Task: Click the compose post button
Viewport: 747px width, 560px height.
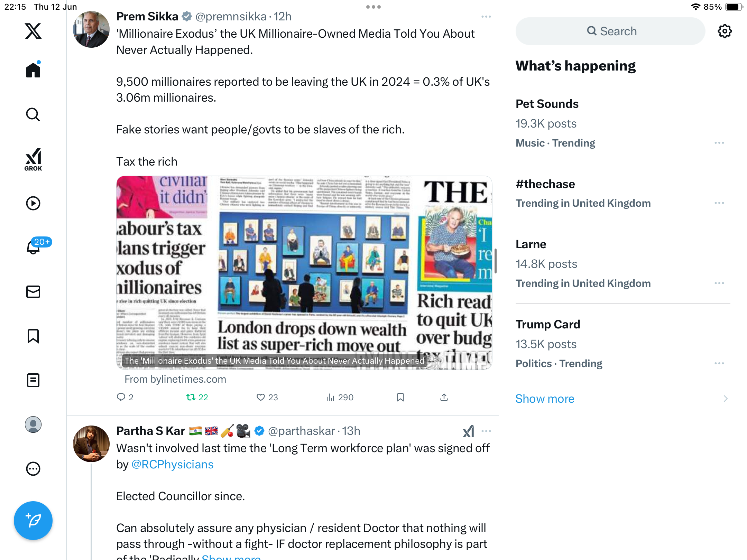Action: coord(33,520)
